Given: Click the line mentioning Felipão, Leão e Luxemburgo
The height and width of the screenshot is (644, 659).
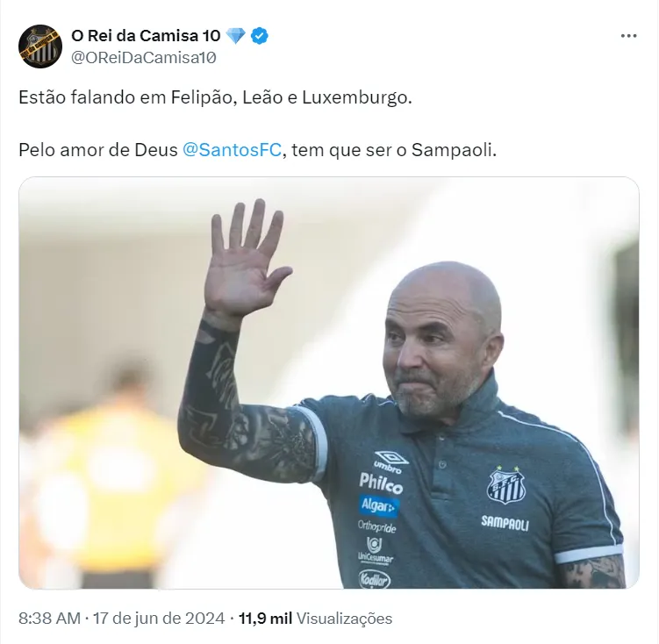Looking at the screenshot, I should (x=215, y=97).
